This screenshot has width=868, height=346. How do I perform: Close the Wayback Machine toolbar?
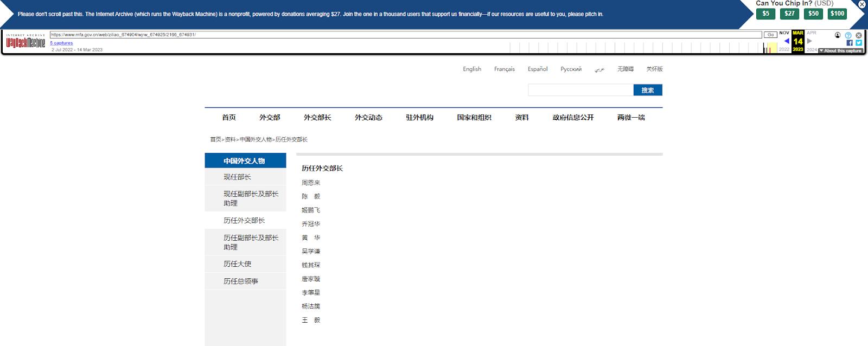tap(859, 35)
